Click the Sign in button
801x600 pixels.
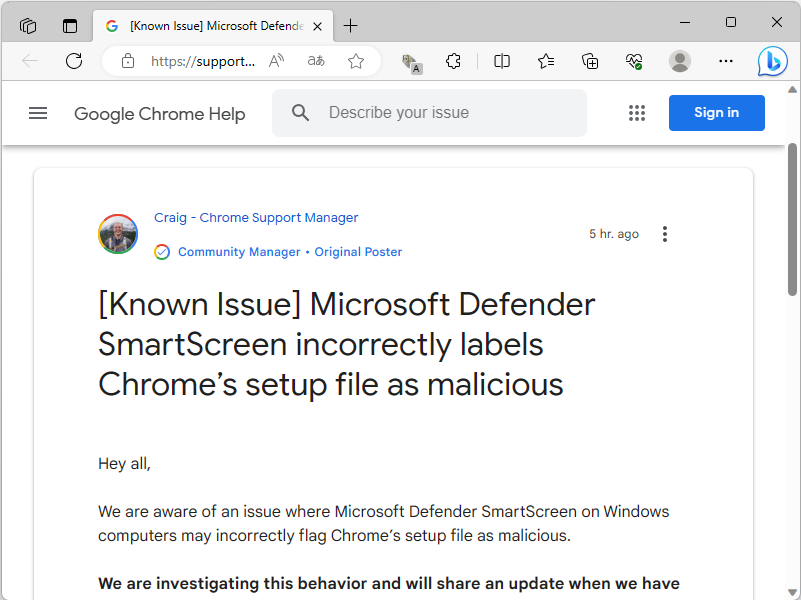tap(716, 112)
